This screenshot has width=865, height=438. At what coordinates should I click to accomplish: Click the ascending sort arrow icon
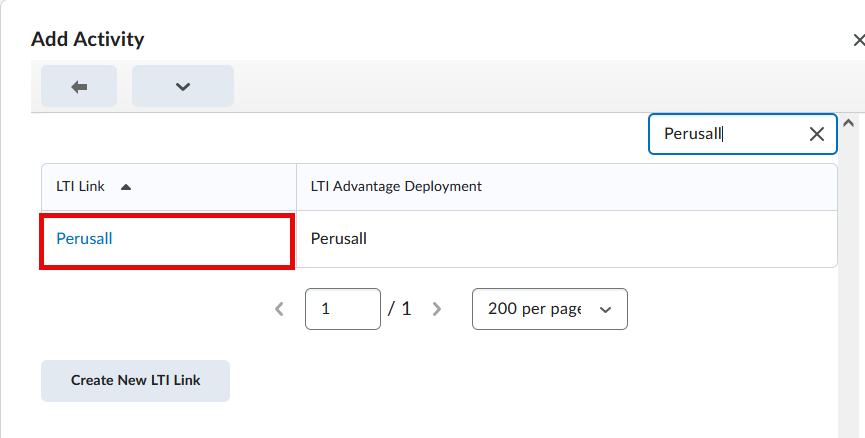[x=126, y=187]
